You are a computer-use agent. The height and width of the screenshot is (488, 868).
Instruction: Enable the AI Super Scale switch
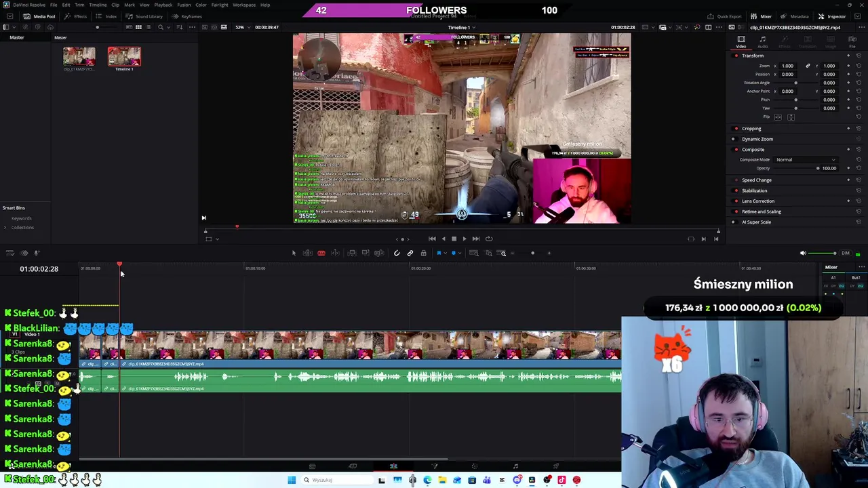(x=733, y=222)
